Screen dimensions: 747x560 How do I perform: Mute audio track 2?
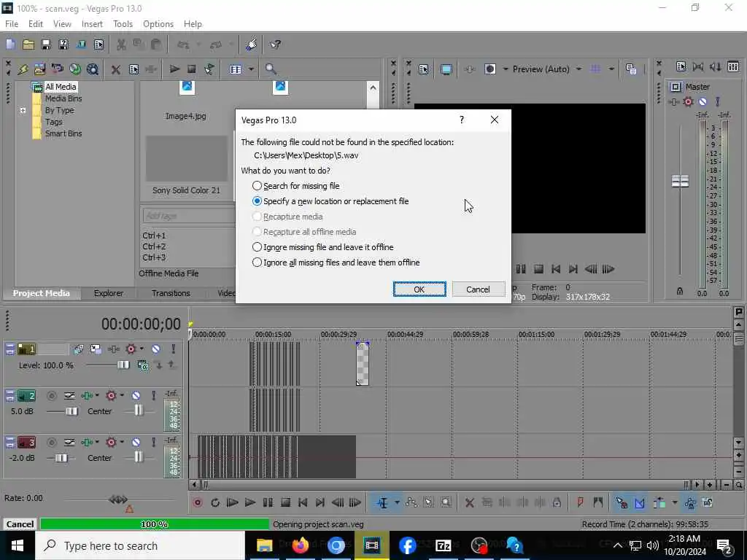click(136, 395)
